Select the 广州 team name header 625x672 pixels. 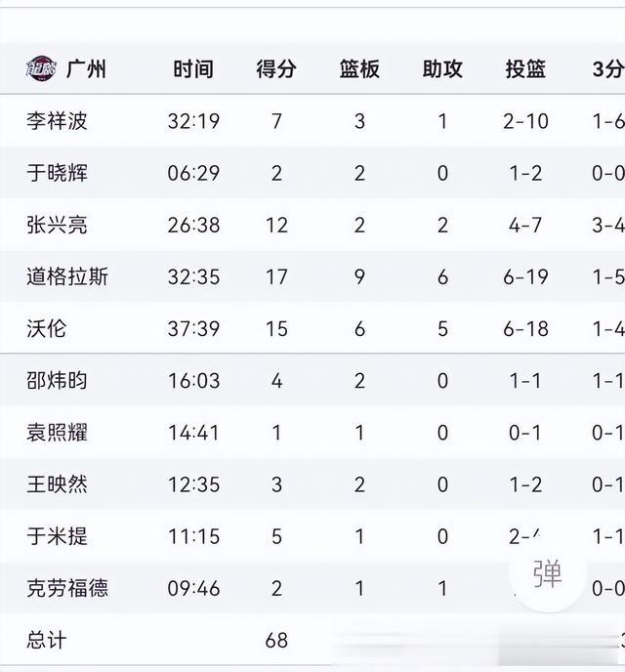tap(86, 69)
